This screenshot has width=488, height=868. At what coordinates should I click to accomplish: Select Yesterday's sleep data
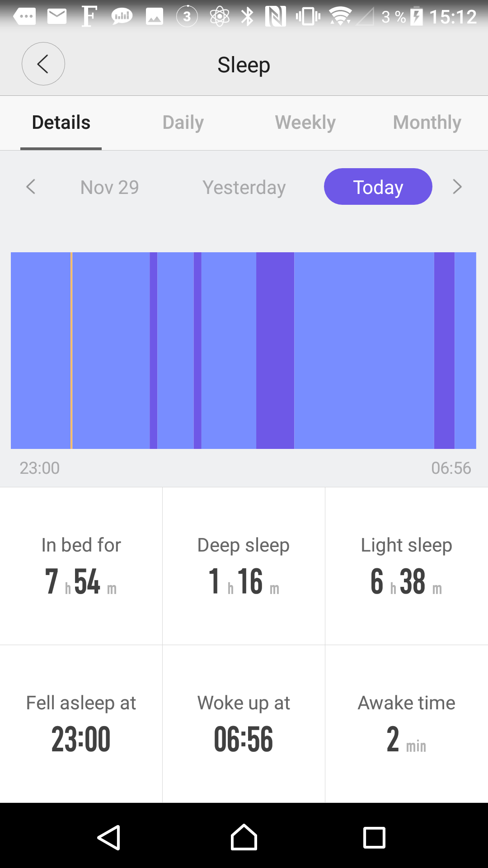click(x=244, y=187)
